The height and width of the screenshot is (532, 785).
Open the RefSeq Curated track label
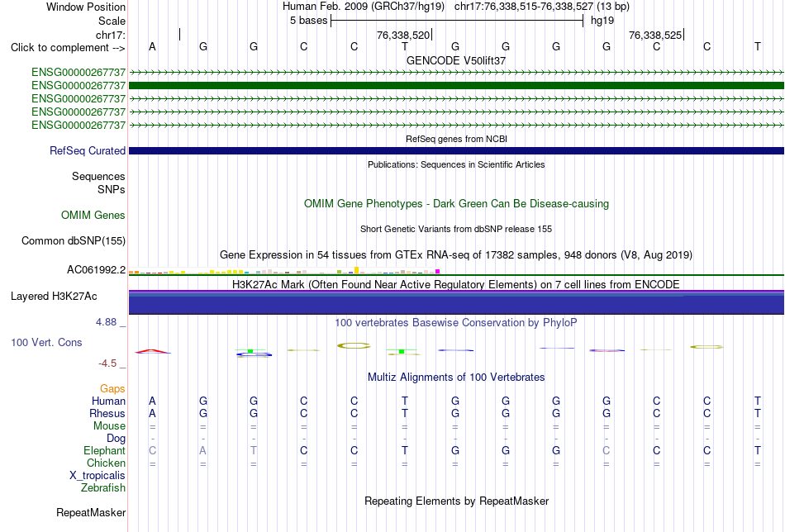88,150
